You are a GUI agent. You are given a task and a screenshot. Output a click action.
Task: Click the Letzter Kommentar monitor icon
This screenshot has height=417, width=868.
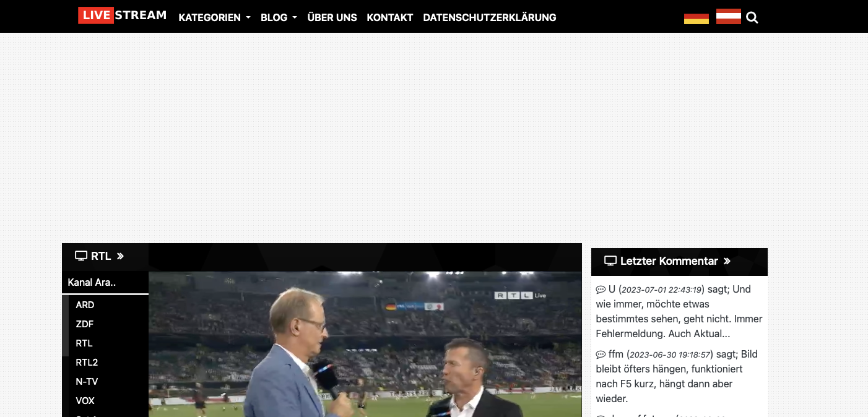coord(610,261)
